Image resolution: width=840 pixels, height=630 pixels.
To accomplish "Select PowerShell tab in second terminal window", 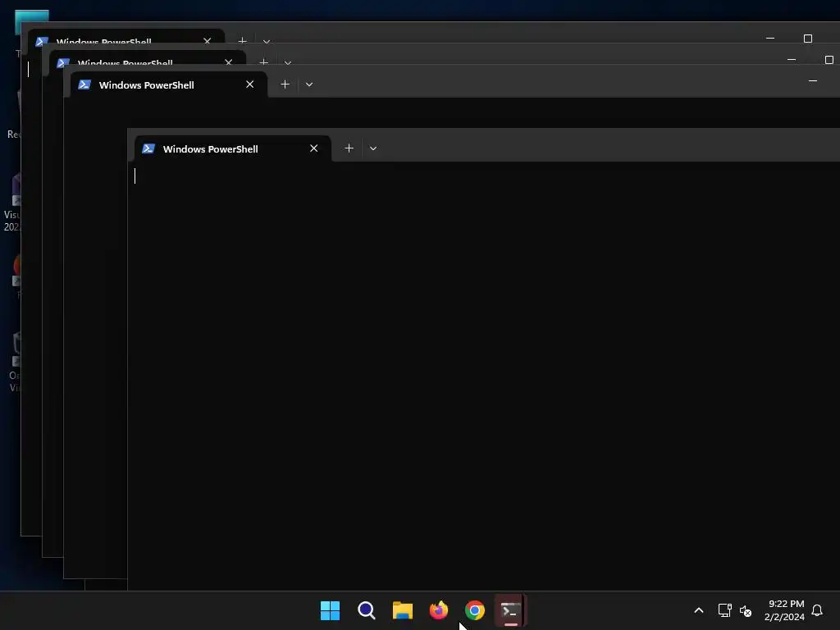I will pyautogui.click(x=168, y=84).
